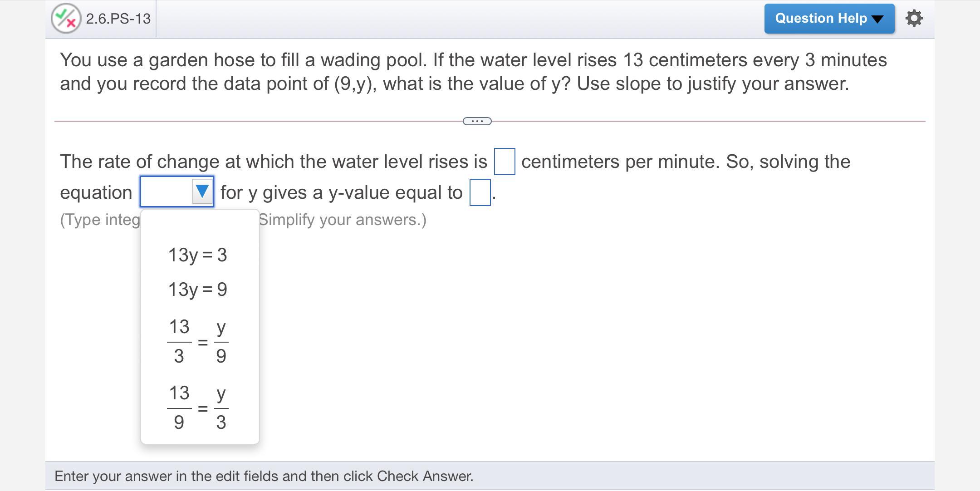Click the y-value answer input box
This screenshot has width=980, height=491.
point(480,192)
